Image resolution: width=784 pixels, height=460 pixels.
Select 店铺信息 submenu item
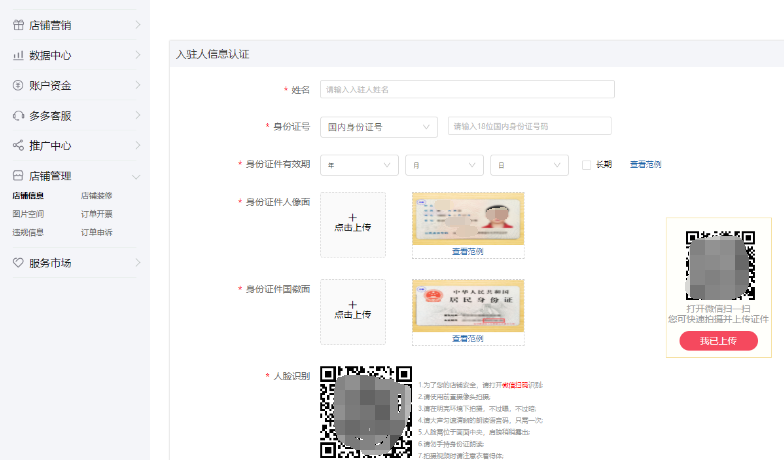tap(28, 196)
